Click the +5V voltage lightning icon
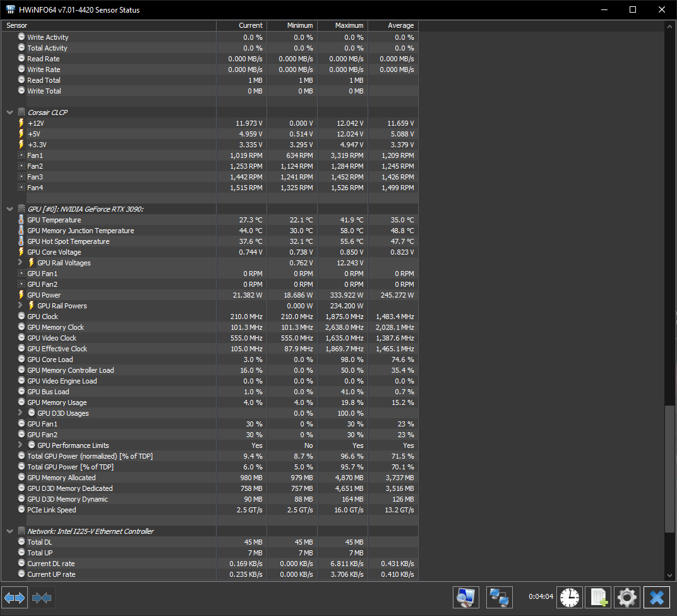 pos(21,134)
